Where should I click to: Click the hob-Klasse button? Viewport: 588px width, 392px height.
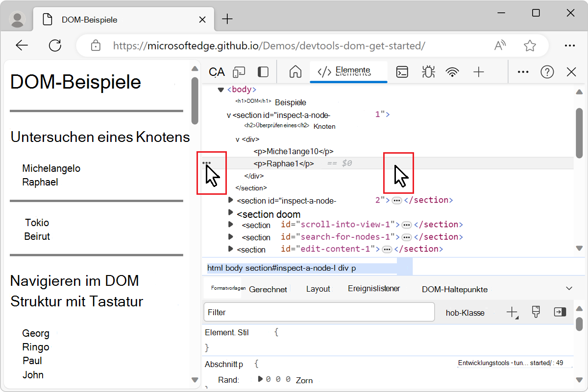(465, 312)
